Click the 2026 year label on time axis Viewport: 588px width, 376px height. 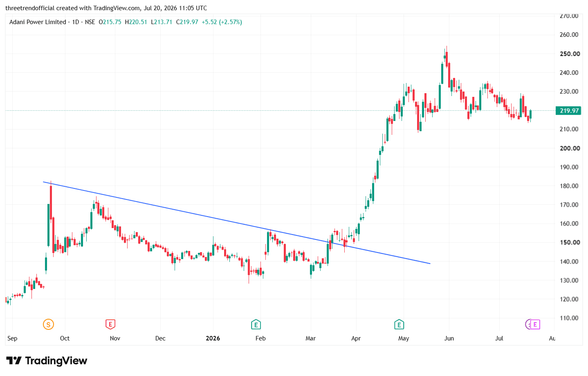click(x=213, y=338)
